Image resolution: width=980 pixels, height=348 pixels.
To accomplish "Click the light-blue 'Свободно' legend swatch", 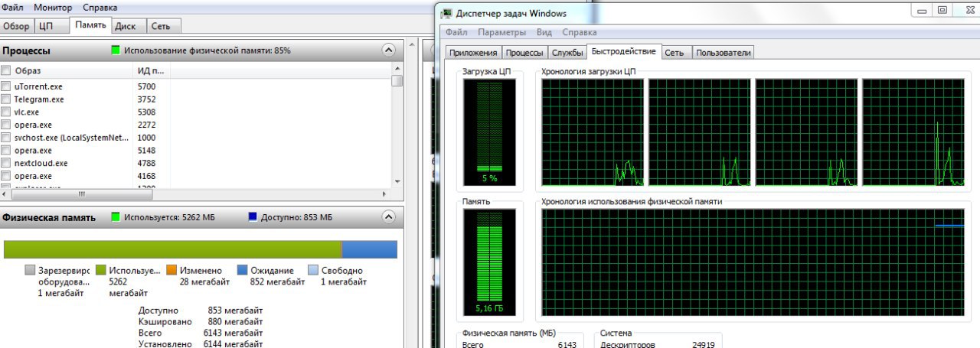I will [313, 270].
